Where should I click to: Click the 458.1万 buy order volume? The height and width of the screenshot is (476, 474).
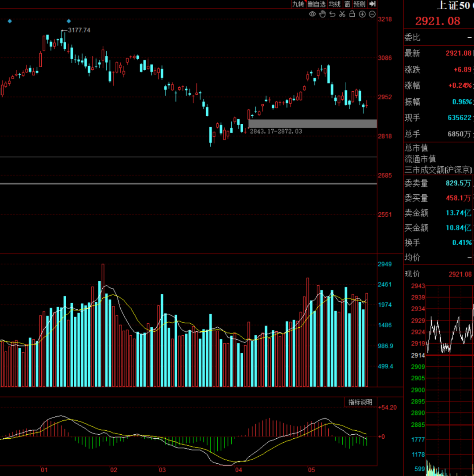tap(459, 198)
